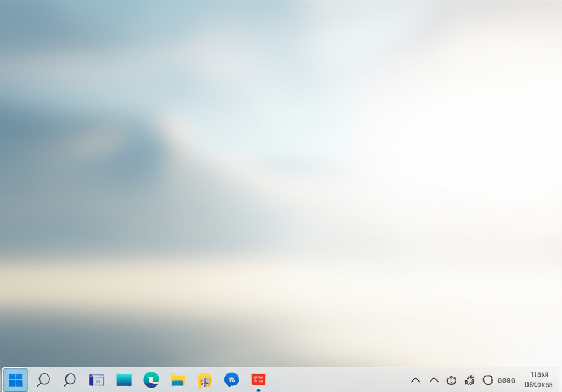Screen dimensions: 562x392
Task: Open the yellow round app icon
Action: pyautogui.click(x=205, y=380)
